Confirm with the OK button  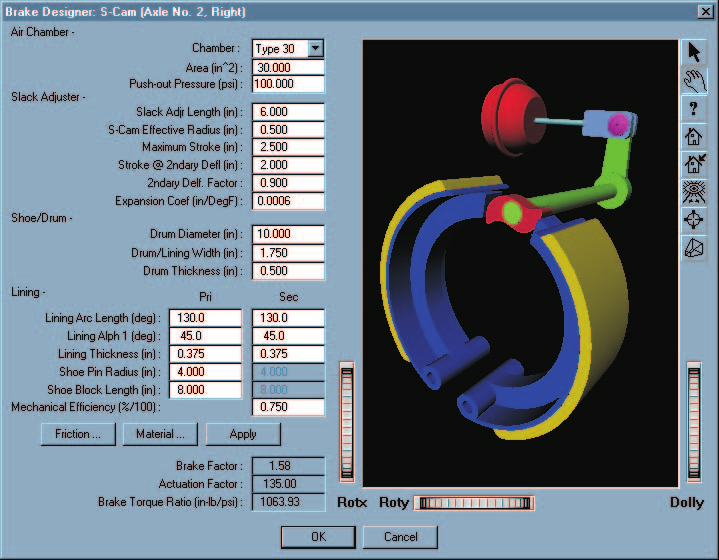(x=318, y=537)
